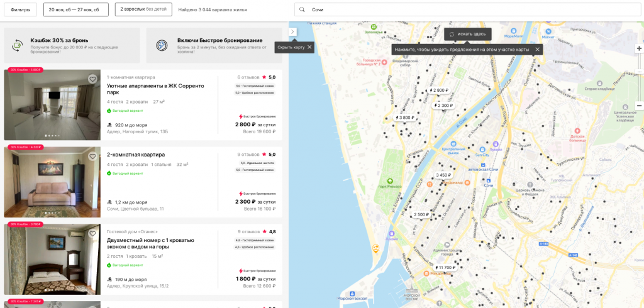Image resolution: width=644 pixels, height=308 pixels.
Task: Click quick booking lightning icon
Action: click(x=162, y=45)
